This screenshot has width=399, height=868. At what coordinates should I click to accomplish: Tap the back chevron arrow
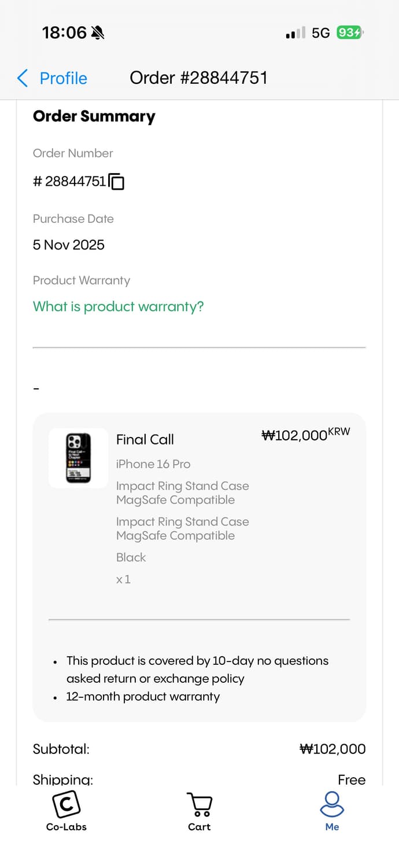[23, 78]
